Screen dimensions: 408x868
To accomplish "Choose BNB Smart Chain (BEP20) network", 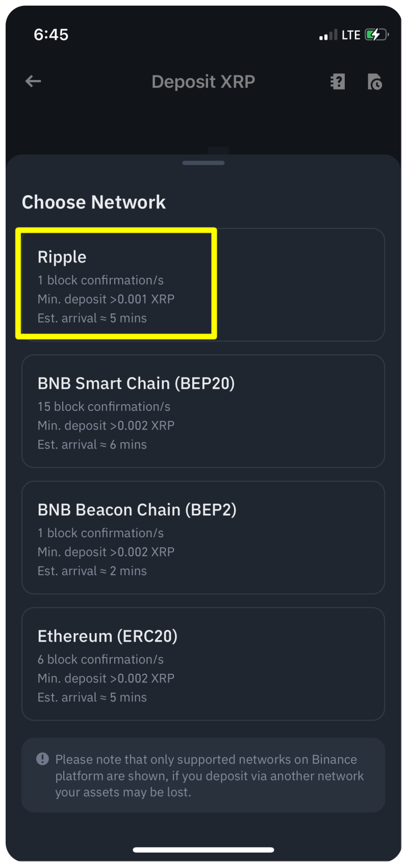I will pyautogui.click(x=203, y=411).
